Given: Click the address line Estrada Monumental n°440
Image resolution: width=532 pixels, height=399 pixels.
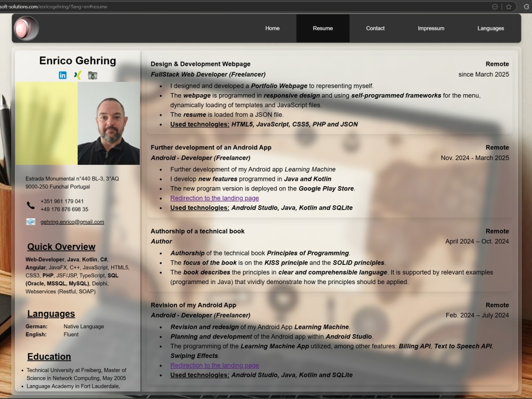Looking at the screenshot, I should pyautogui.click(x=72, y=178).
